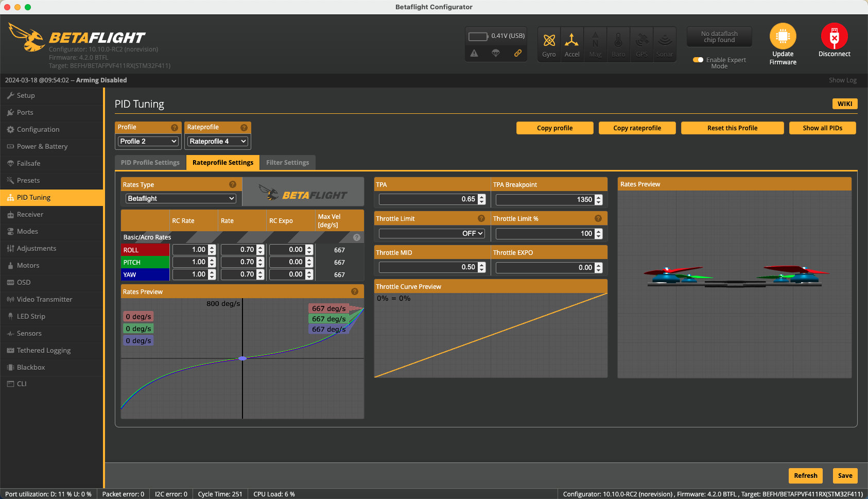Image resolution: width=868 pixels, height=499 pixels.
Task: Click Show all PIDs button
Action: point(823,128)
